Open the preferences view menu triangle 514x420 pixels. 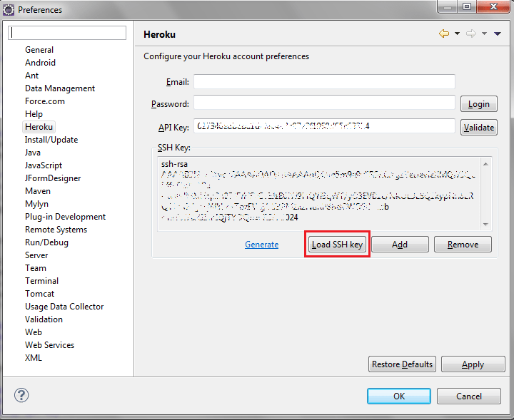498,34
